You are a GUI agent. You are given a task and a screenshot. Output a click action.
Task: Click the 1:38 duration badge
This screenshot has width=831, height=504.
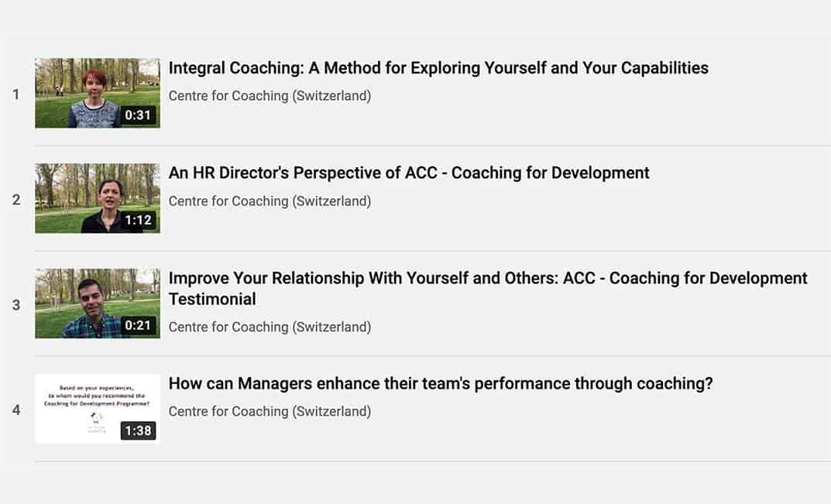click(x=138, y=430)
